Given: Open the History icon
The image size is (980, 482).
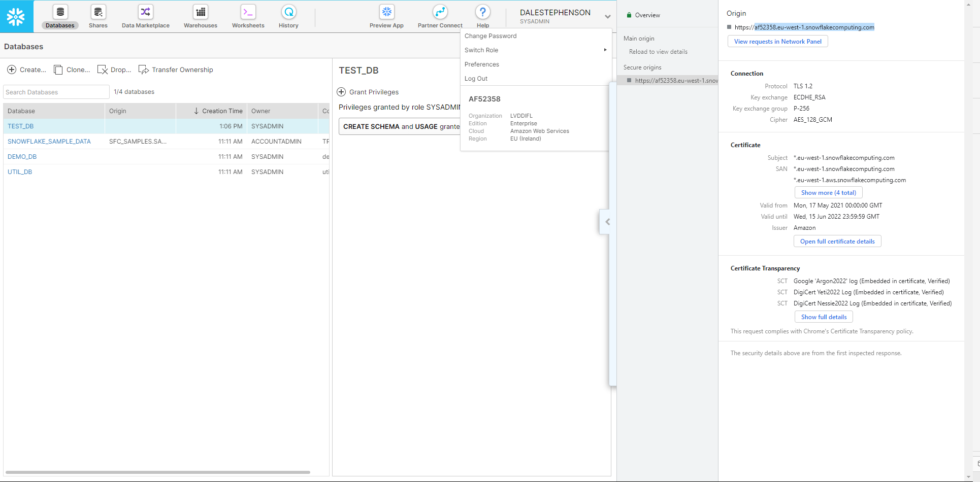Looking at the screenshot, I should point(288,12).
